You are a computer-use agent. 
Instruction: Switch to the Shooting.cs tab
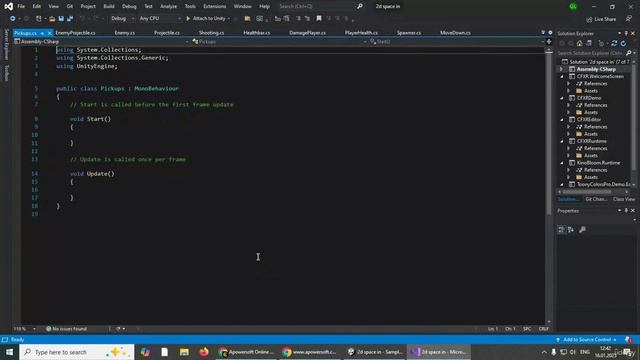pos(211,33)
